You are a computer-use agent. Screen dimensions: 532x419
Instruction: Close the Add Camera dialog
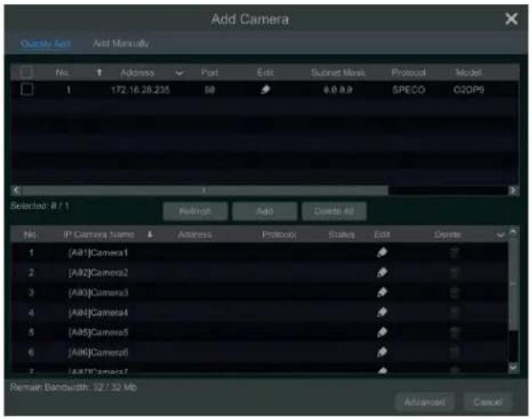[x=511, y=19]
